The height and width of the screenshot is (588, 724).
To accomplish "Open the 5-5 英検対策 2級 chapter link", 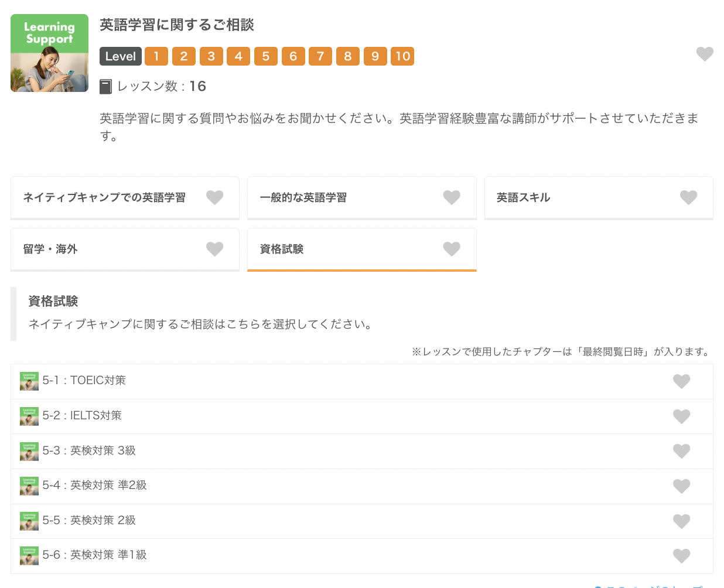I will [x=89, y=521].
